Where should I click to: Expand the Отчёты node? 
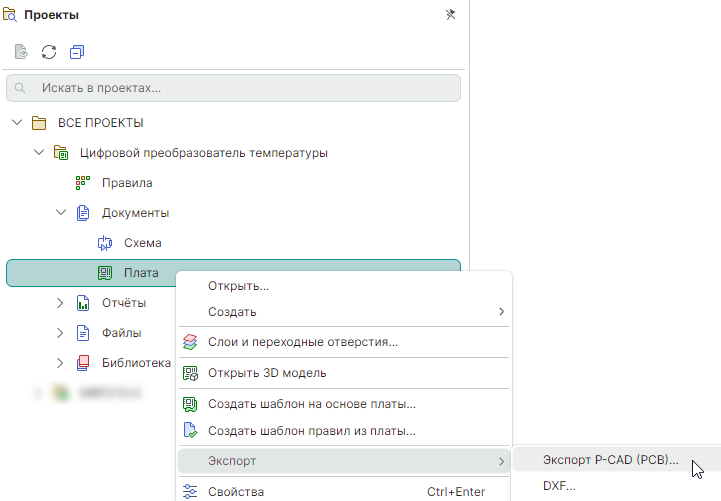60,303
